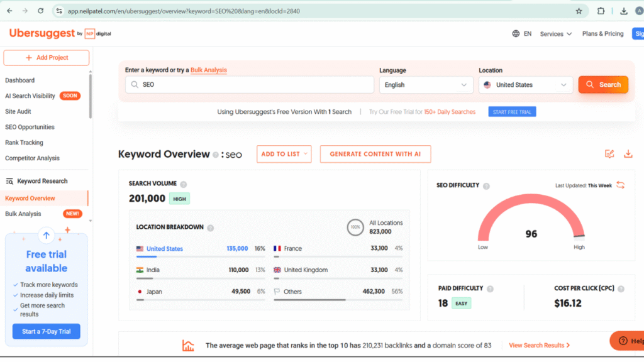Click the info icon next to Paid Difficulty
This screenshot has height=362, width=644.
[x=490, y=288]
